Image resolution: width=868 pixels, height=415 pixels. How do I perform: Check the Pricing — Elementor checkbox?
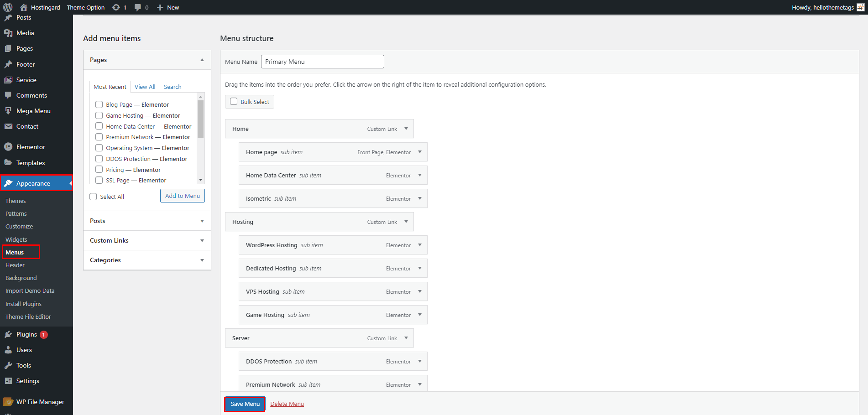99,170
